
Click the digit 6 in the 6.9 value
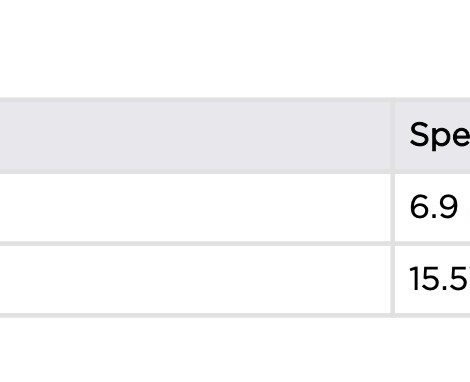point(419,207)
